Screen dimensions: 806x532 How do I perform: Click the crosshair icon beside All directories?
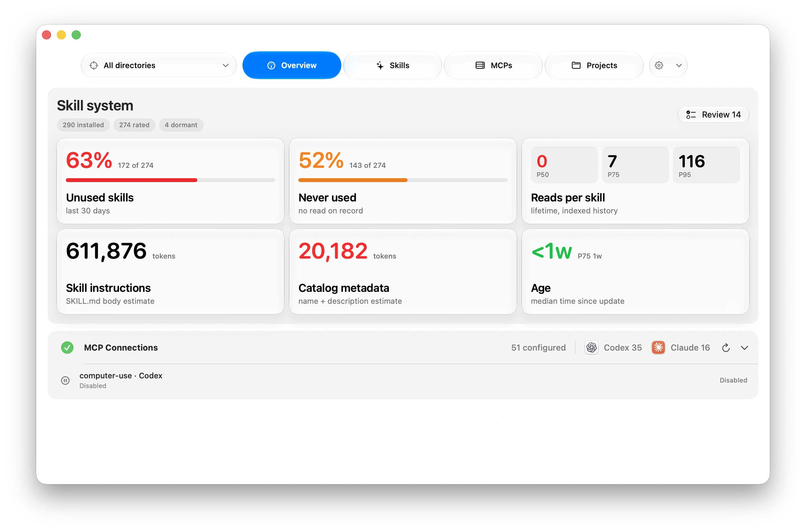(x=94, y=65)
